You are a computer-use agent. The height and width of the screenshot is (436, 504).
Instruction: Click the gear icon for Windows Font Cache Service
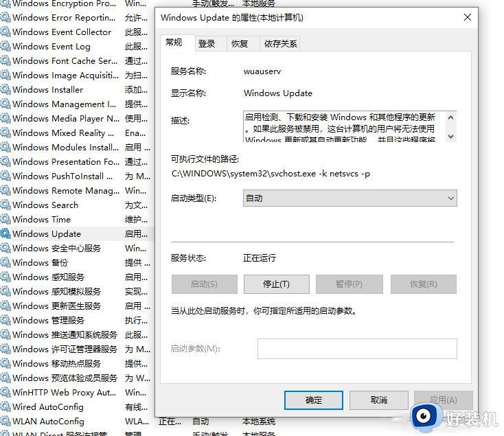click(x=5, y=60)
